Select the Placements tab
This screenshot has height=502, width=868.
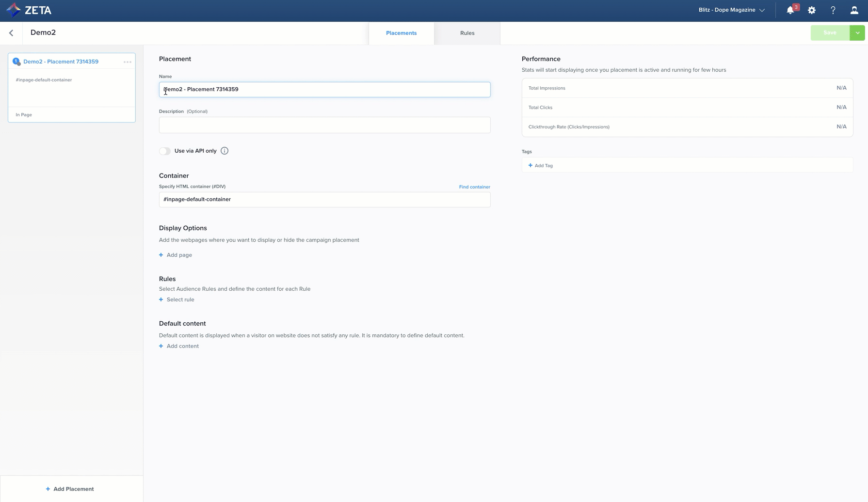coord(401,33)
